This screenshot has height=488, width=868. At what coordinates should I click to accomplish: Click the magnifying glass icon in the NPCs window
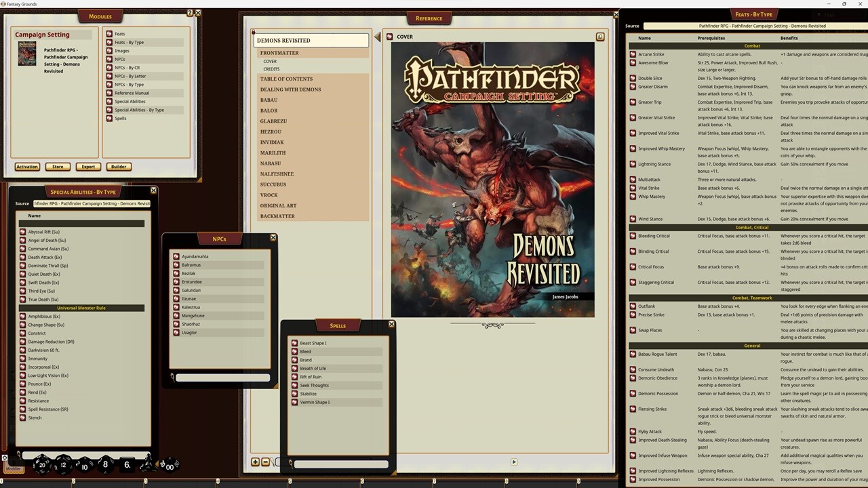tap(172, 378)
